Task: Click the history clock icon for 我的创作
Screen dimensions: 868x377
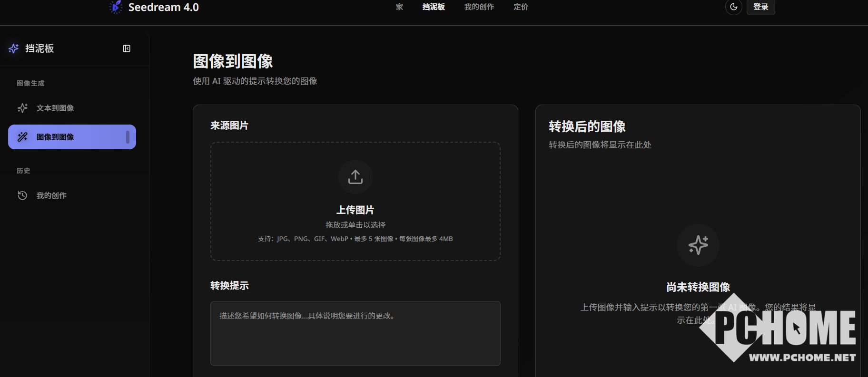Action: pos(22,195)
